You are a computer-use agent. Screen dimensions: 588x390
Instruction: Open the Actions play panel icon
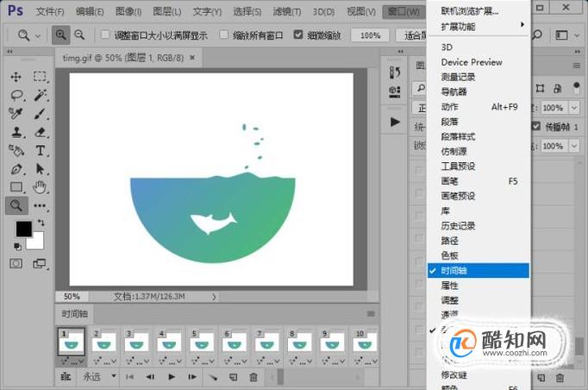395,122
